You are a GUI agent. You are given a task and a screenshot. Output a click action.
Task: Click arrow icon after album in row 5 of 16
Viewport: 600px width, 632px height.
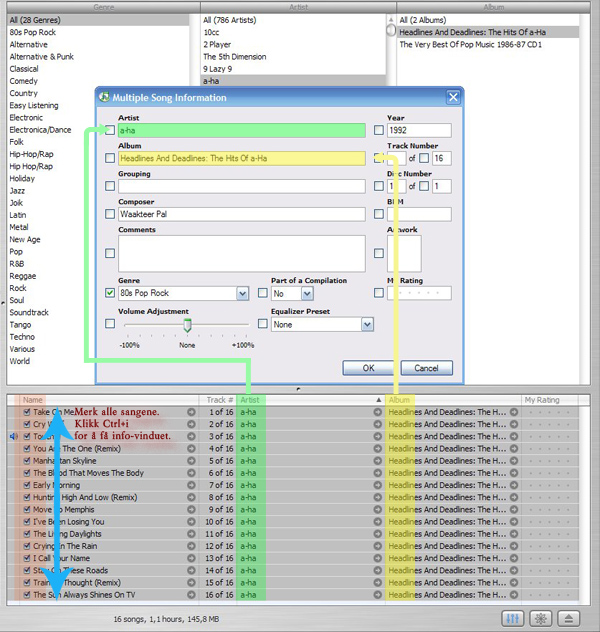pyautogui.click(x=514, y=461)
